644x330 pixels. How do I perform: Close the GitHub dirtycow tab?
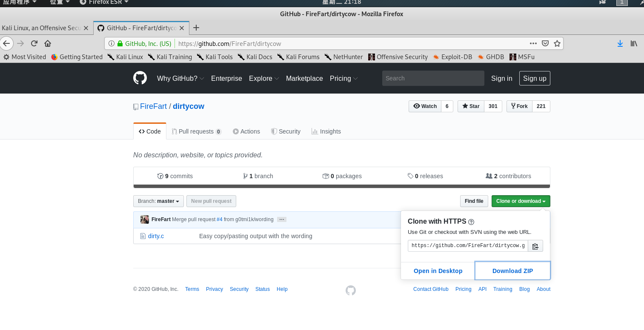pos(182,28)
